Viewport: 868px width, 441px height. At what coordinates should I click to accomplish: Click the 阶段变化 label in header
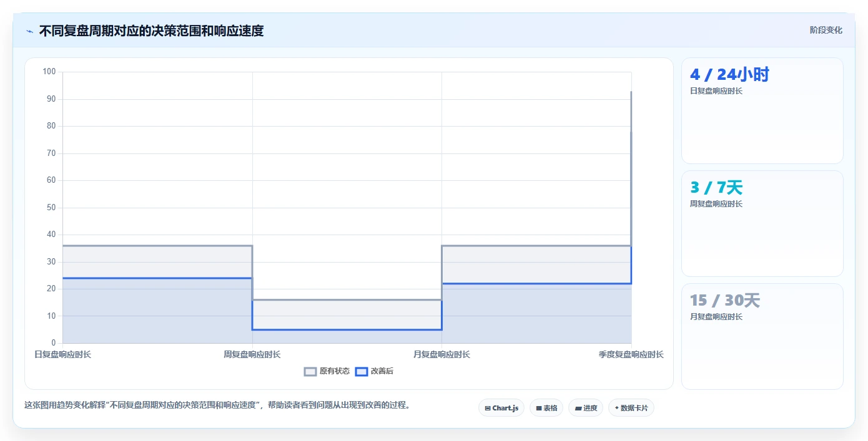click(826, 30)
